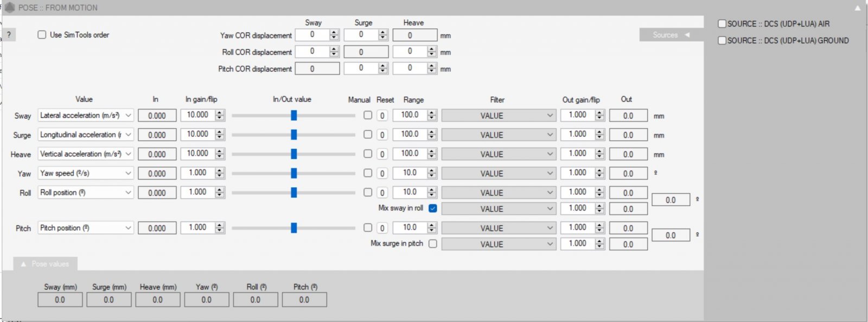Screen dimensions: 868x322
Task: Click the question mark help button
Action: (9, 35)
